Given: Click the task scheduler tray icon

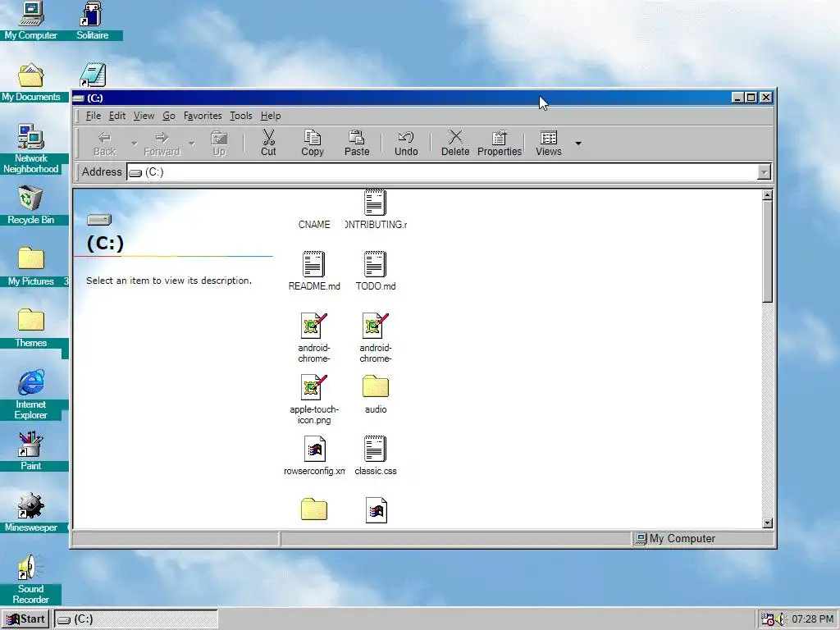Looking at the screenshot, I should coord(767,619).
